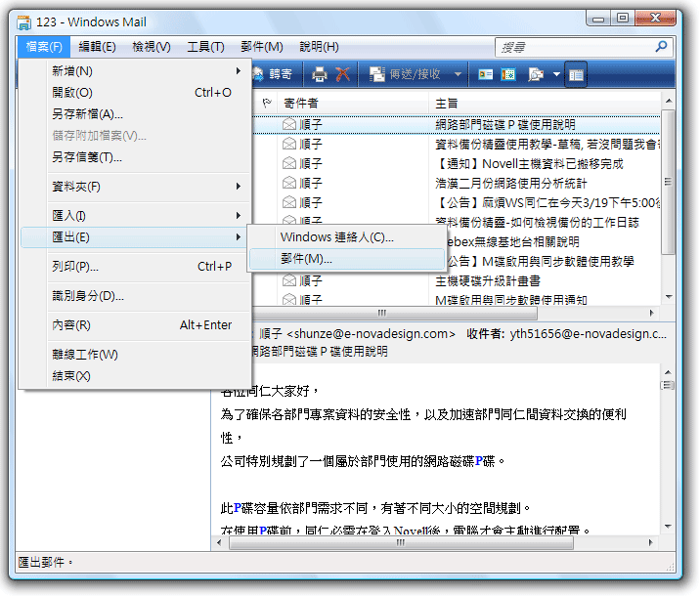The image size is (700, 596).
Task: Choose Open (開啟) from File menu
Action: tap(135, 93)
